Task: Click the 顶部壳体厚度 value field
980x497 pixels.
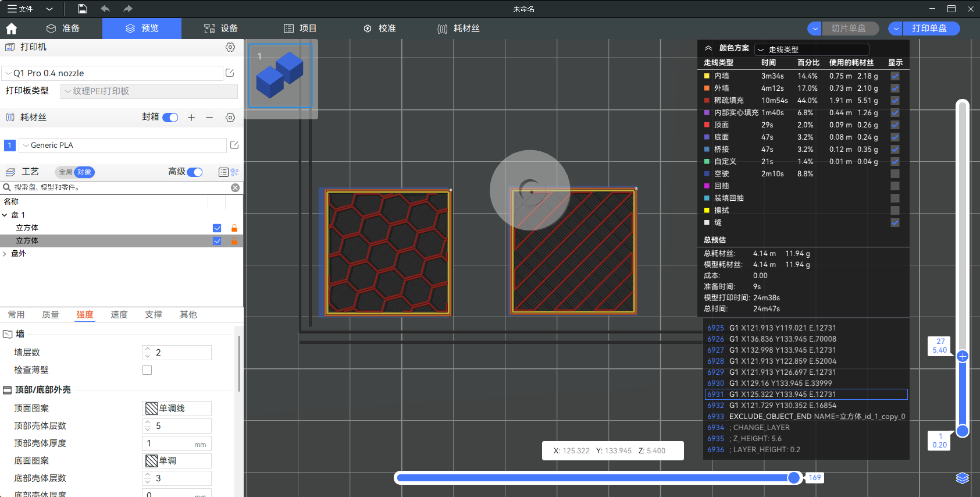Action: 177,443
